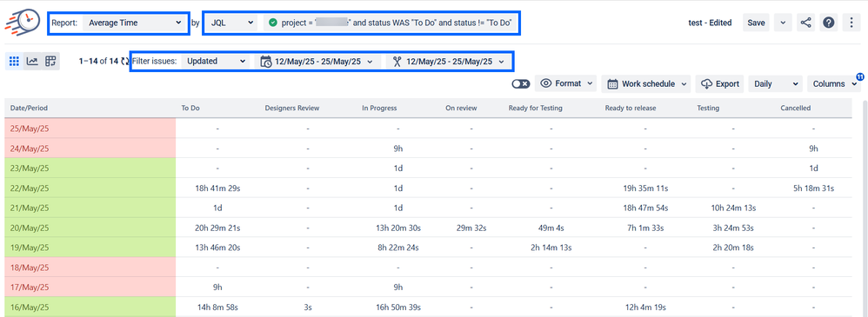The height and width of the screenshot is (317, 868).
Task: Click the test - Edited report name
Action: (710, 23)
